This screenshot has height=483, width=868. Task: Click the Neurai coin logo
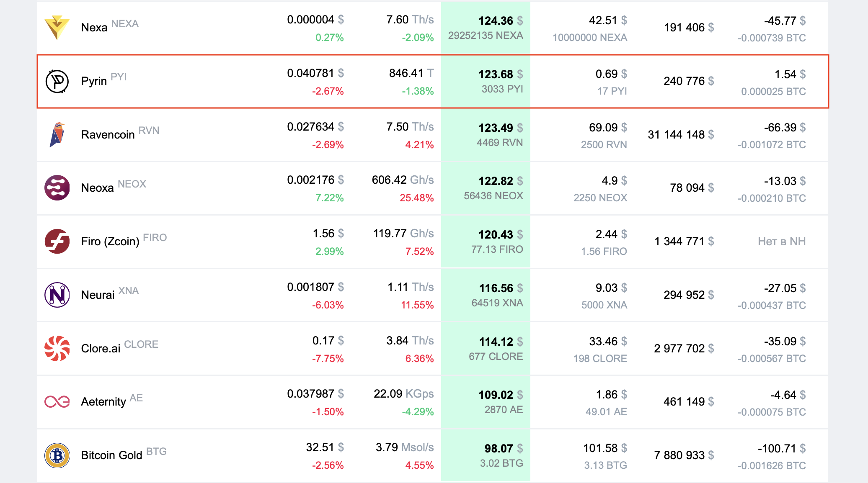(x=58, y=295)
